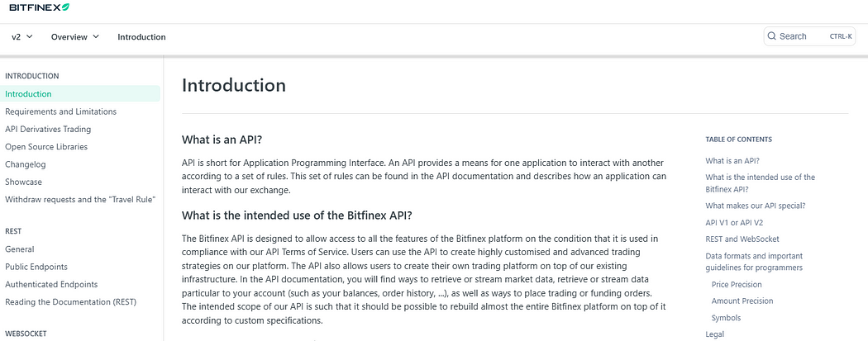Select the Introduction breadcrumb tab
Image resolution: width=868 pixels, height=341 pixels.
[141, 37]
